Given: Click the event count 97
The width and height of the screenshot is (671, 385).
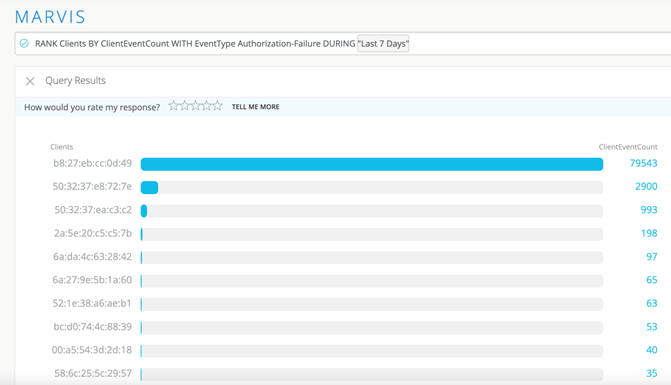Looking at the screenshot, I should (652, 257).
